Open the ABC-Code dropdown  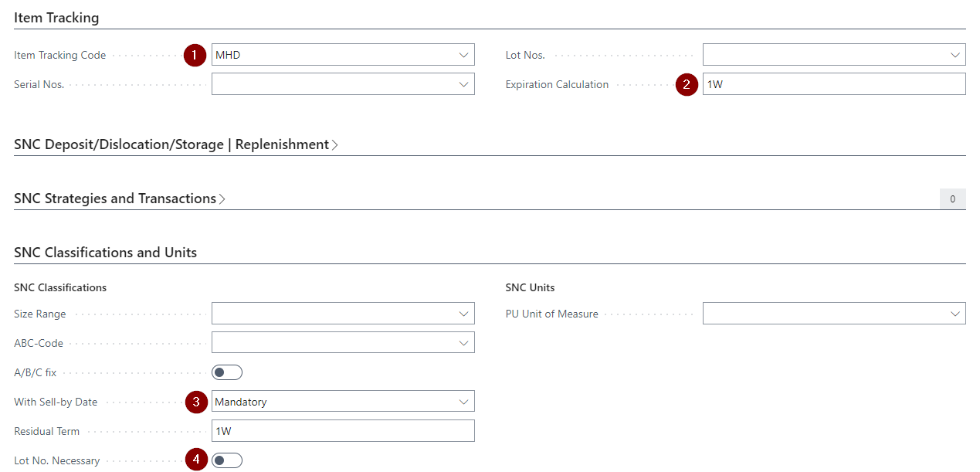tap(463, 343)
